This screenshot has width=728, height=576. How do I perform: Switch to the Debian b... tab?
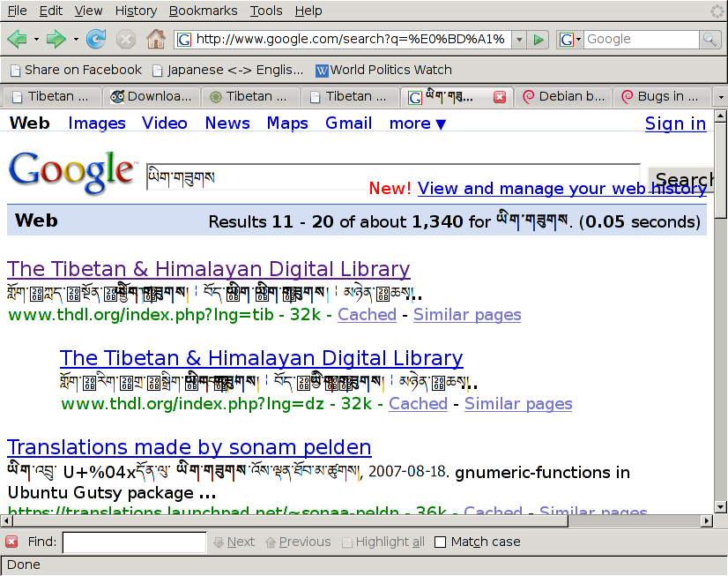pos(563,97)
